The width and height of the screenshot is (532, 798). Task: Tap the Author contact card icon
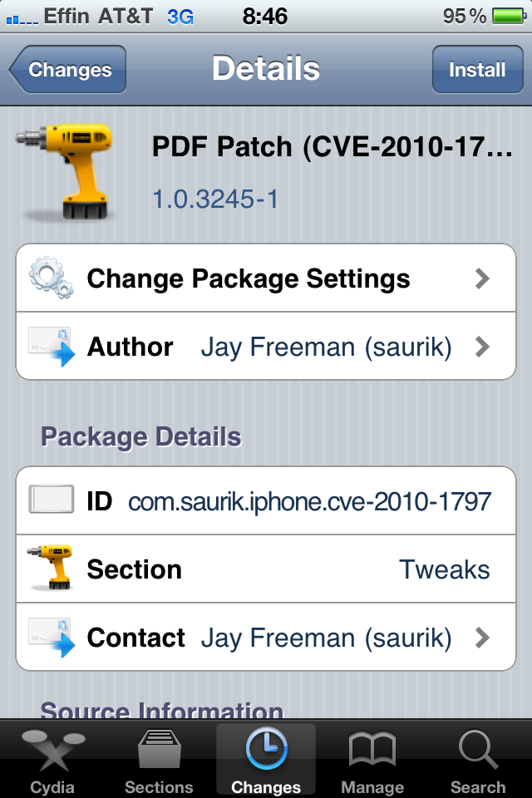[x=51, y=347]
